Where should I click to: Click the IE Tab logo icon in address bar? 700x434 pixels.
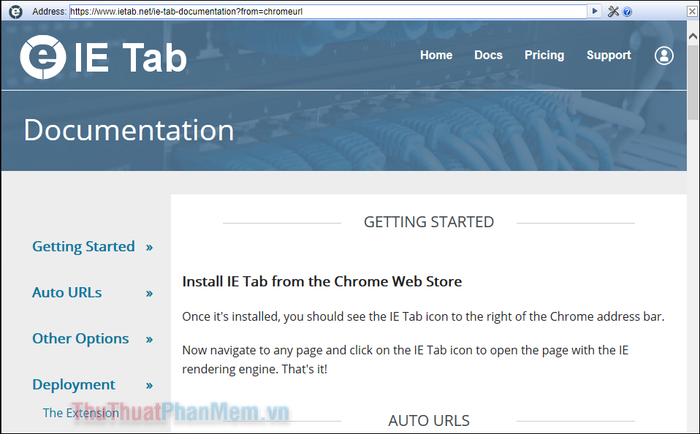(16, 11)
